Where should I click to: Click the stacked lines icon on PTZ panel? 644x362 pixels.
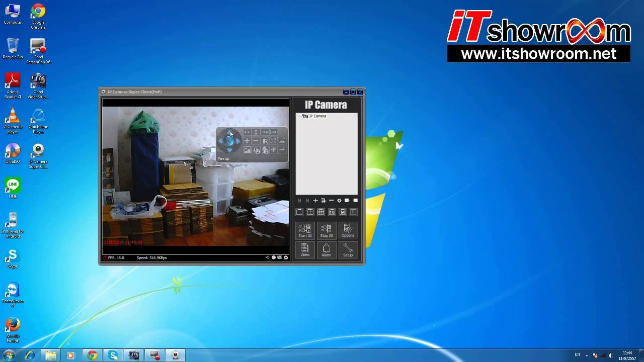282,141
